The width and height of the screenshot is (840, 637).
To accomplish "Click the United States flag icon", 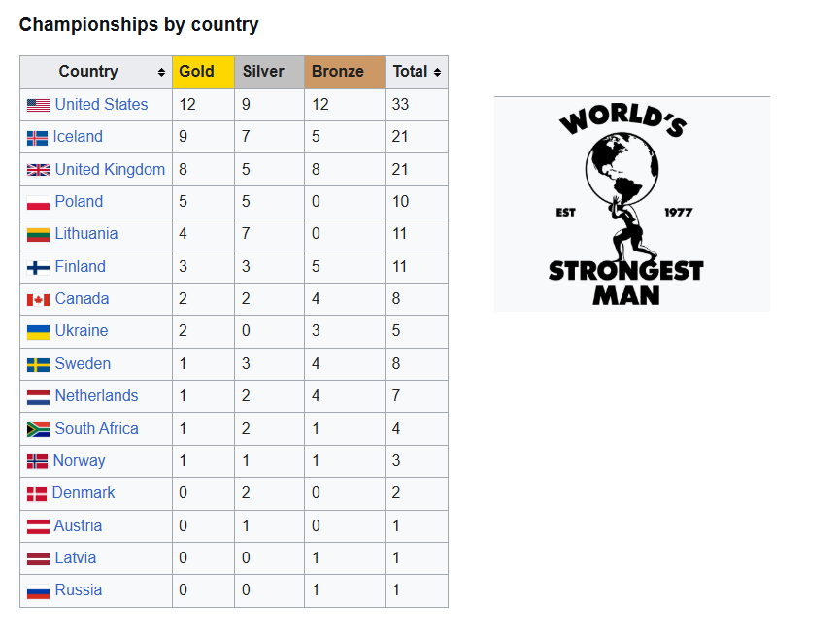I will click(38, 106).
